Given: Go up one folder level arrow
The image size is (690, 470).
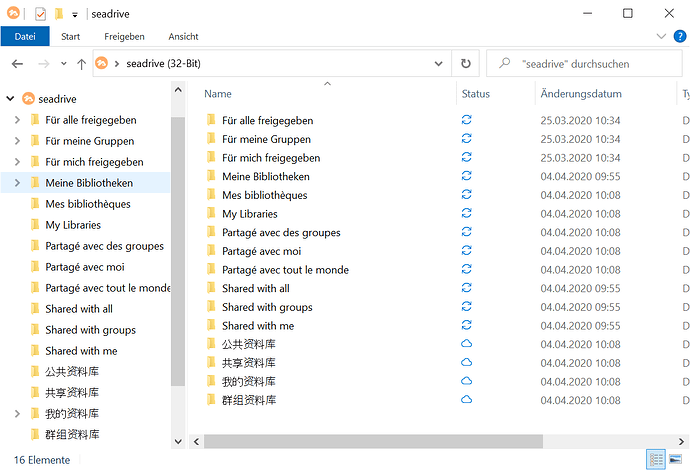Looking at the screenshot, I should coord(81,64).
